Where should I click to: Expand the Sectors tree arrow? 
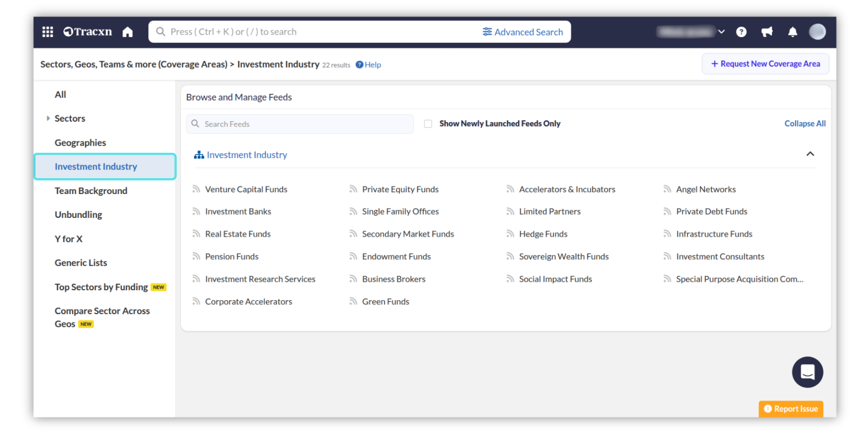(48, 118)
